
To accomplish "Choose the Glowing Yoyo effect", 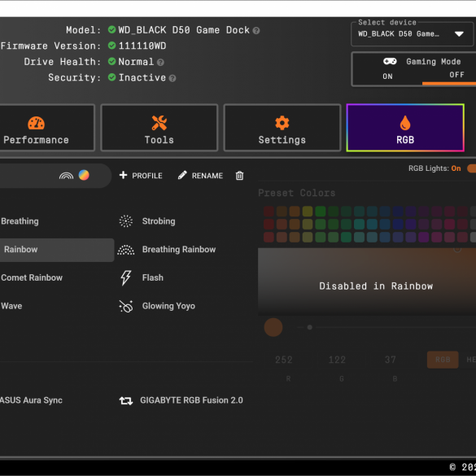I will [x=168, y=306].
